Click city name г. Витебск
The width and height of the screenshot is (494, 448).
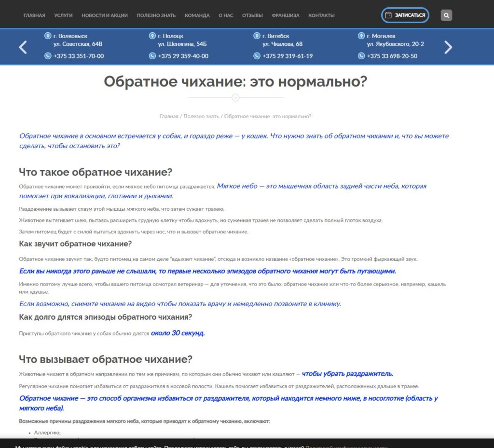pos(275,36)
